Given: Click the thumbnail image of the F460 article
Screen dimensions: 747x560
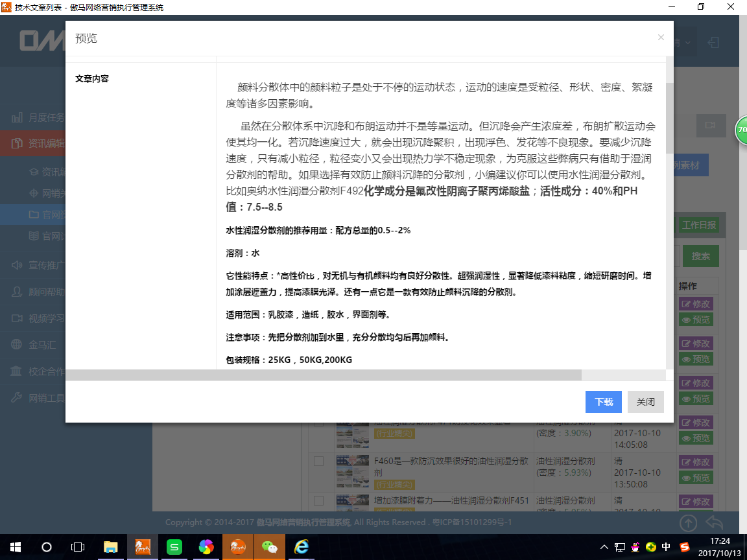Looking at the screenshot, I should click(x=352, y=471).
